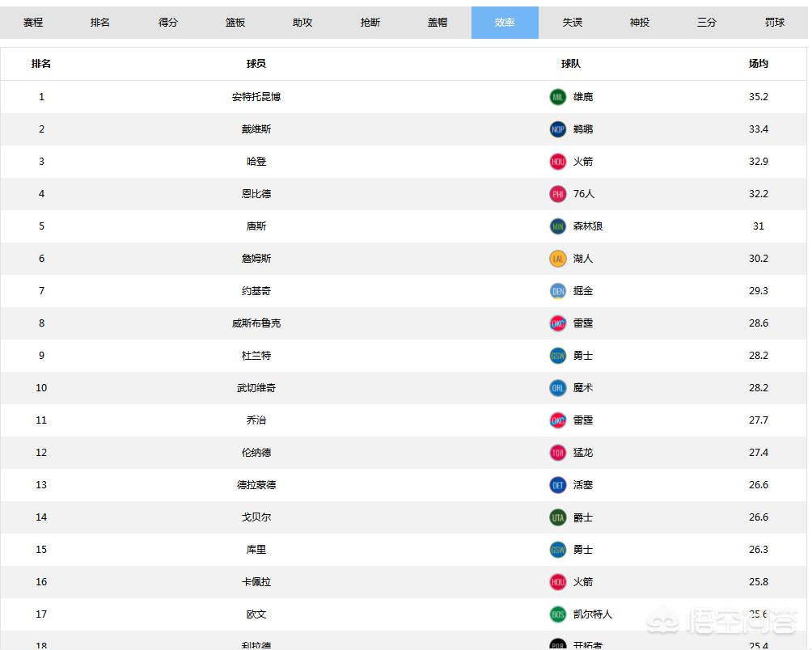
Task: Click the highlighted 效率 tab
Action: (505, 23)
